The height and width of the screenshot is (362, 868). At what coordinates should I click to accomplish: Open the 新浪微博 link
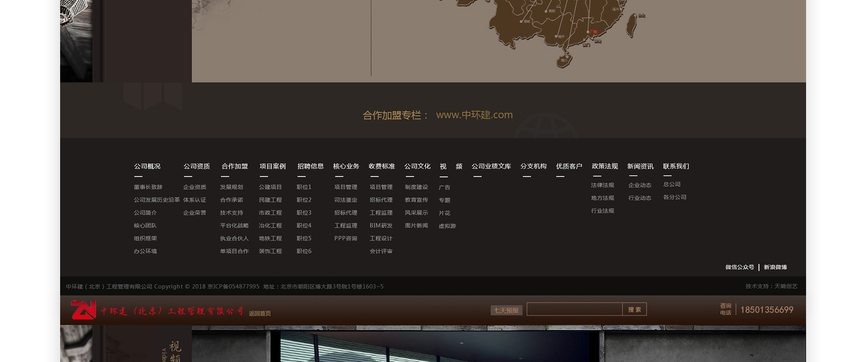pos(775,267)
